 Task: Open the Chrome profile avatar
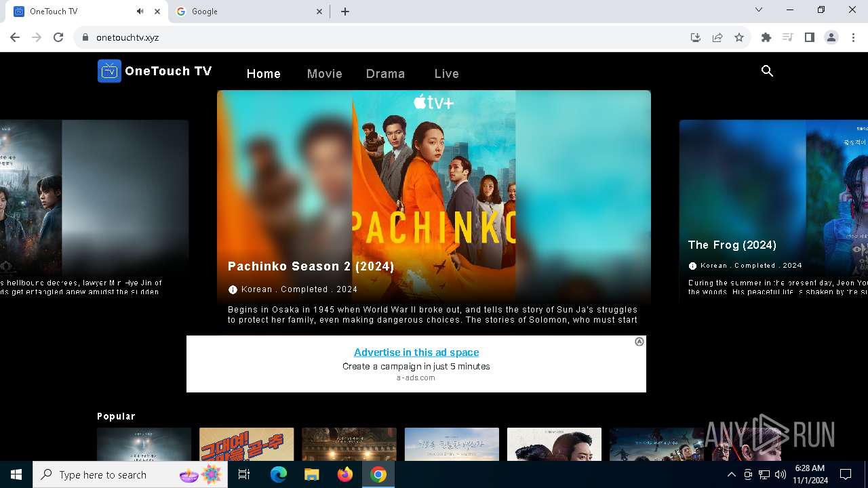[x=831, y=37]
